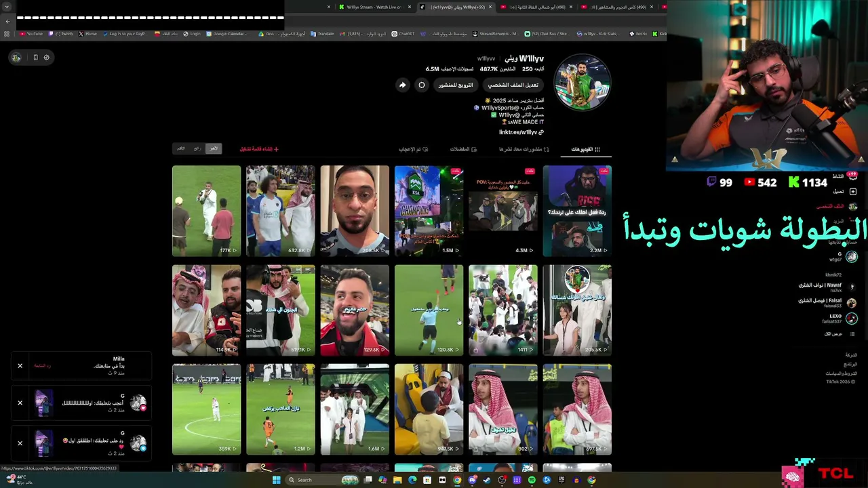Open the Twitch bookmark
Screen dimensions: 868x488
coord(61,34)
